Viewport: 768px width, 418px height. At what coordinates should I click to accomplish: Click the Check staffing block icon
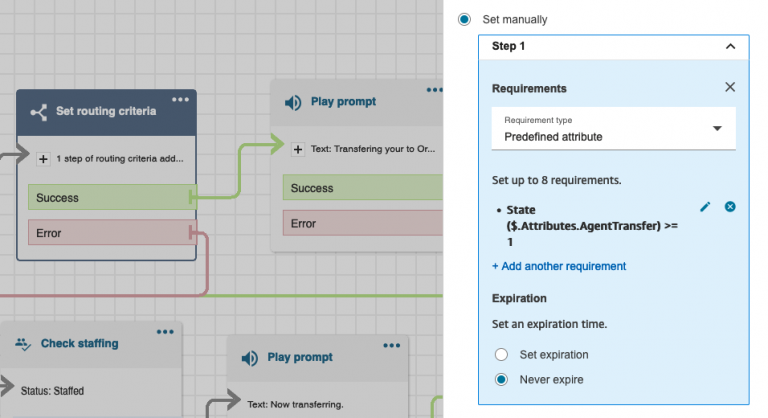click(23, 343)
